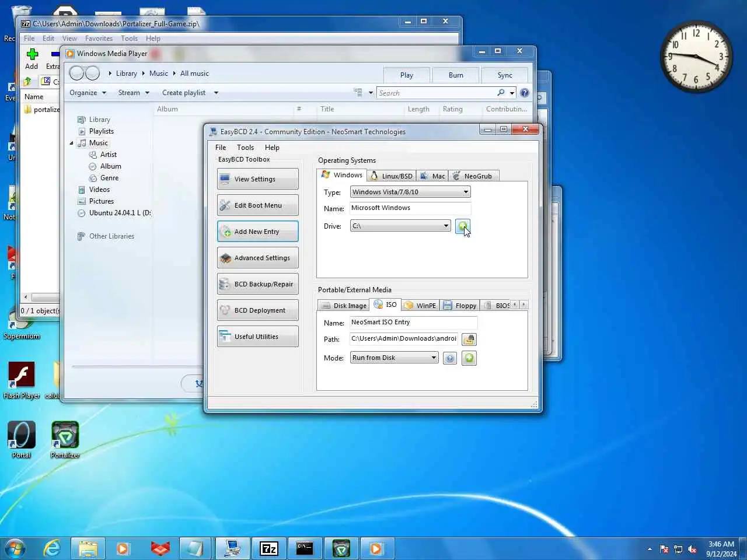Open Other Libraries in Media Player
Image resolution: width=747 pixels, height=560 pixels.
(x=111, y=236)
